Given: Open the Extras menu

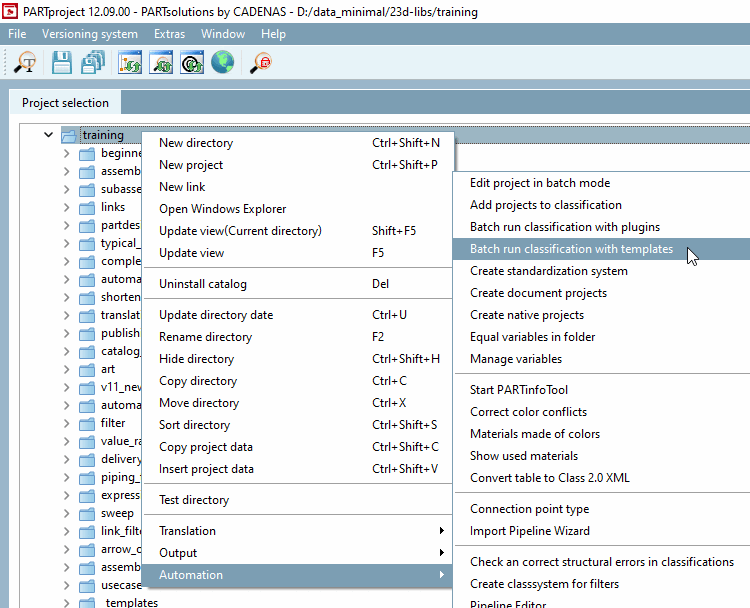Looking at the screenshot, I should click(170, 34).
